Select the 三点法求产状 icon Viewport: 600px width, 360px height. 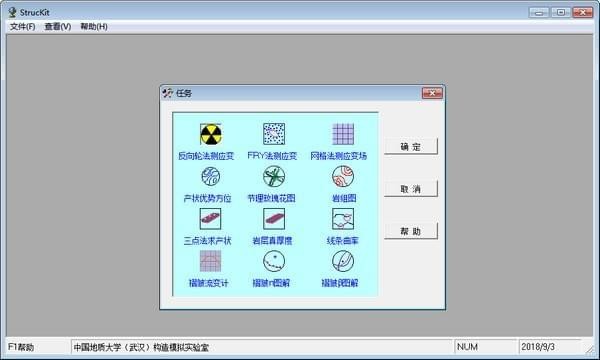(210, 219)
